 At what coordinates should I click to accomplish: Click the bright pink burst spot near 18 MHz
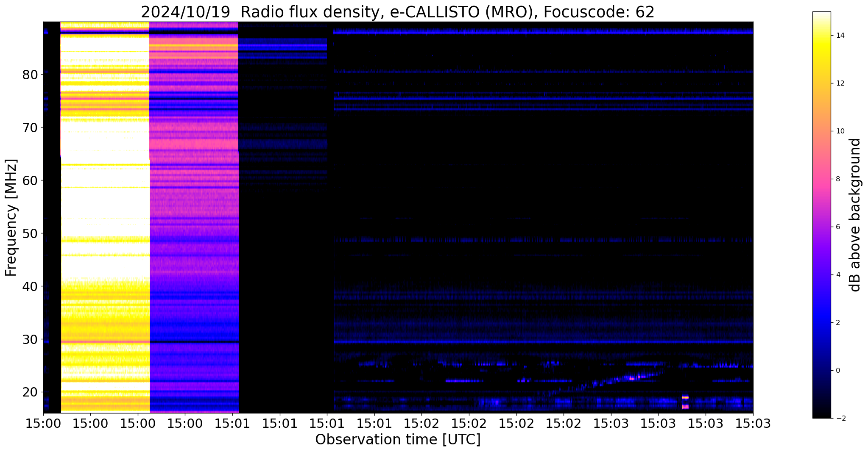pyautogui.click(x=685, y=402)
